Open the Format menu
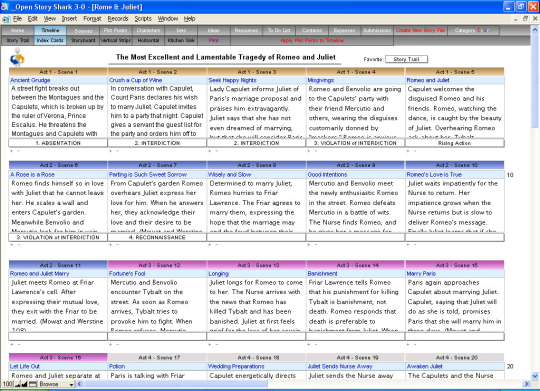The width and height of the screenshot is (540, 391). [x=92, y=19]
